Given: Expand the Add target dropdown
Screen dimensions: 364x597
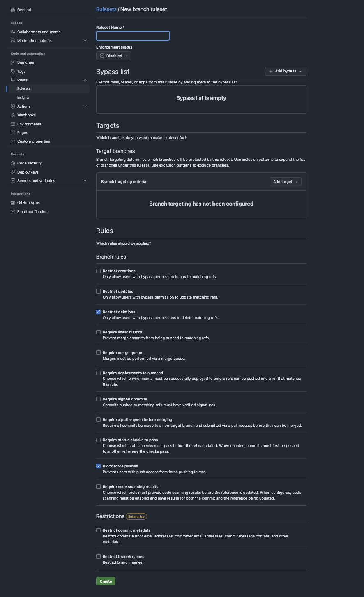Looking at the screenshot, I should 286,182.
